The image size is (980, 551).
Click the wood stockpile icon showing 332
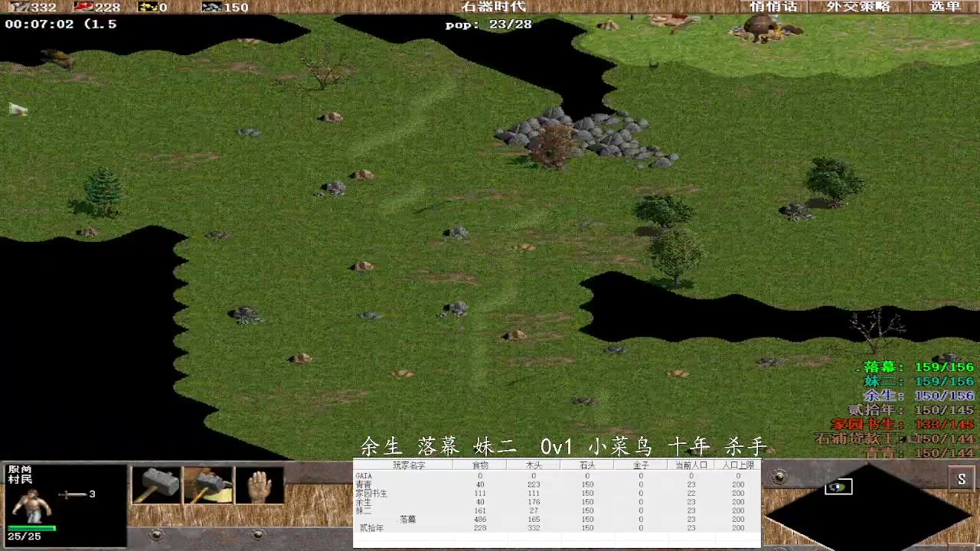click(18, 7)
